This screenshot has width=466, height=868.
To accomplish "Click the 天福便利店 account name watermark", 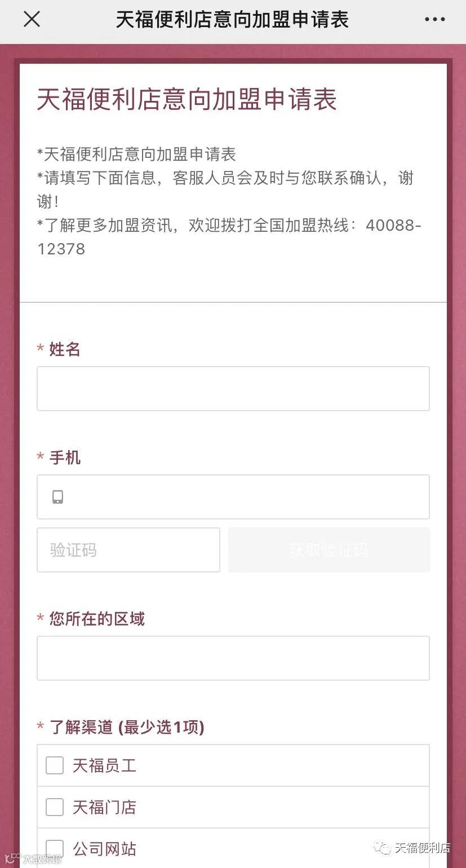I will coord(422,848).
